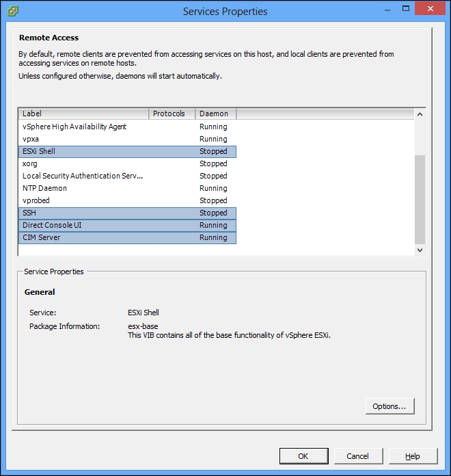
Task: Select the NTP Daemon service row
Action: click(x=127, y=188)
